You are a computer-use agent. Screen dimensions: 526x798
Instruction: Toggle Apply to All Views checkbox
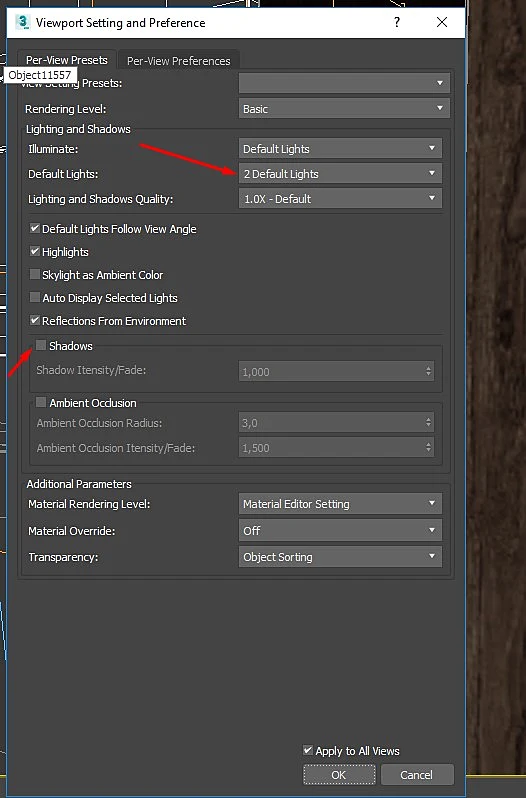pyautogui.click(x=308, y=750)
